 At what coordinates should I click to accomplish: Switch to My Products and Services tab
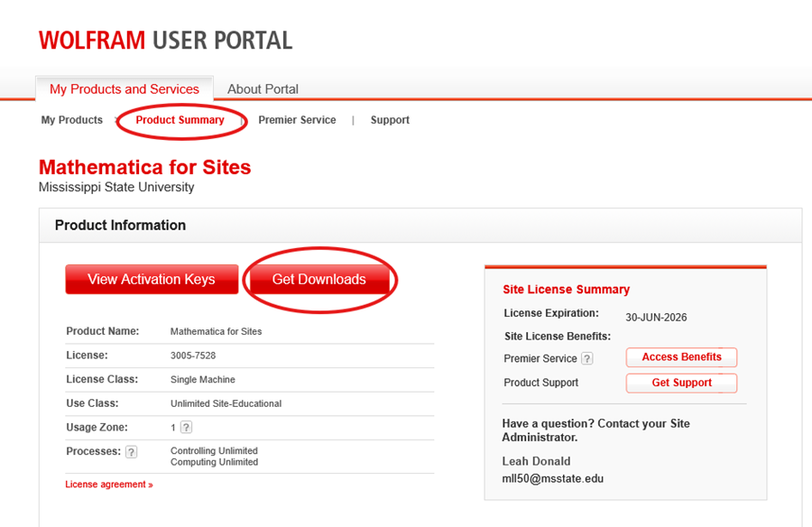[125, 89]
